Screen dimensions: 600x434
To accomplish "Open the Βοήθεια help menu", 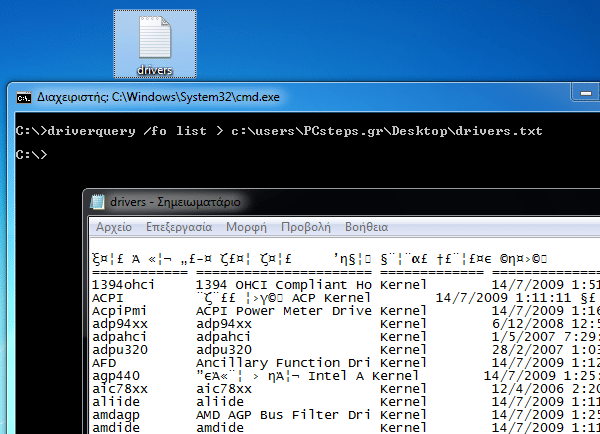I will point(366,227).
